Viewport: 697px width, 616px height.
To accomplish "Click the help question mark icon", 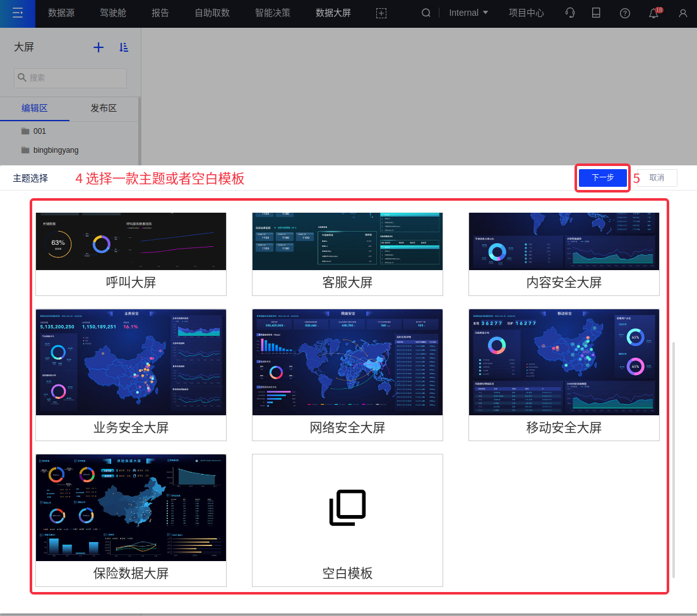I will (x=625, y=13).
